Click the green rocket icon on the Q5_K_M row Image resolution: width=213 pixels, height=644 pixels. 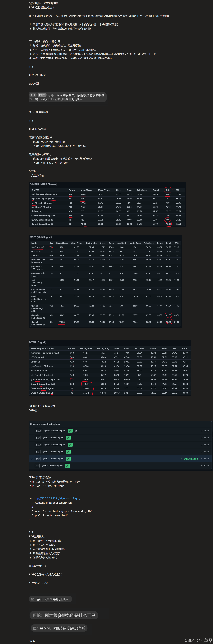(70, 445)
